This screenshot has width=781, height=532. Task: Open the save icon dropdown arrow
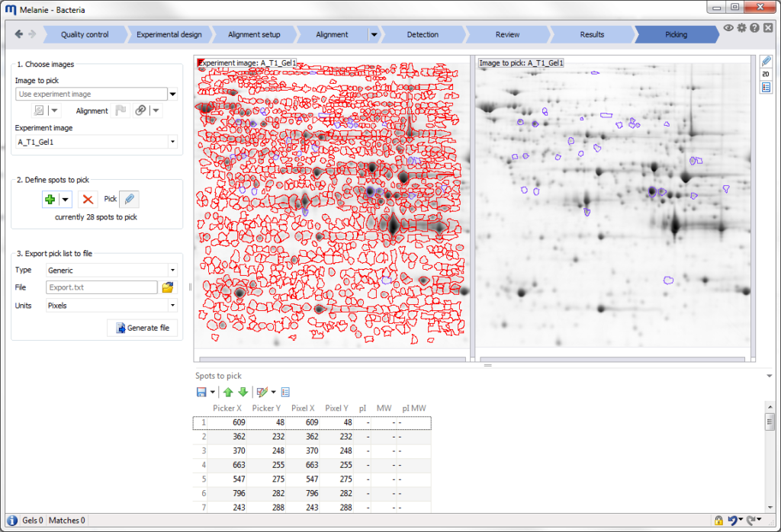213,393
